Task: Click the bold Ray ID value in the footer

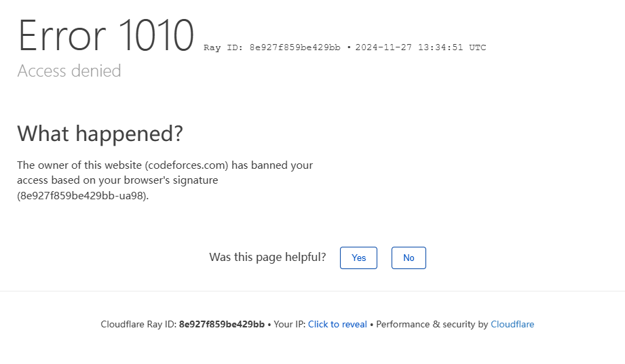Action: coord(221,324)
